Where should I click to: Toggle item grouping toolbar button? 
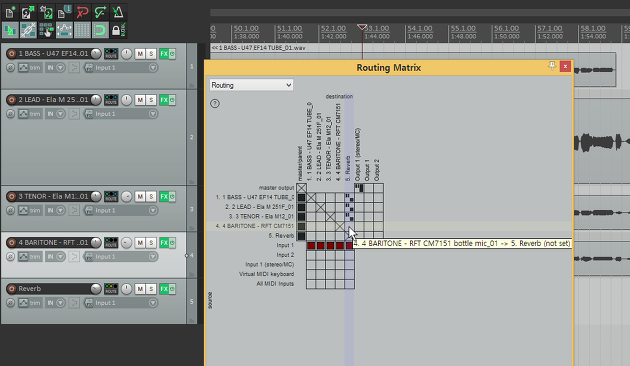(x=28, y=30)
